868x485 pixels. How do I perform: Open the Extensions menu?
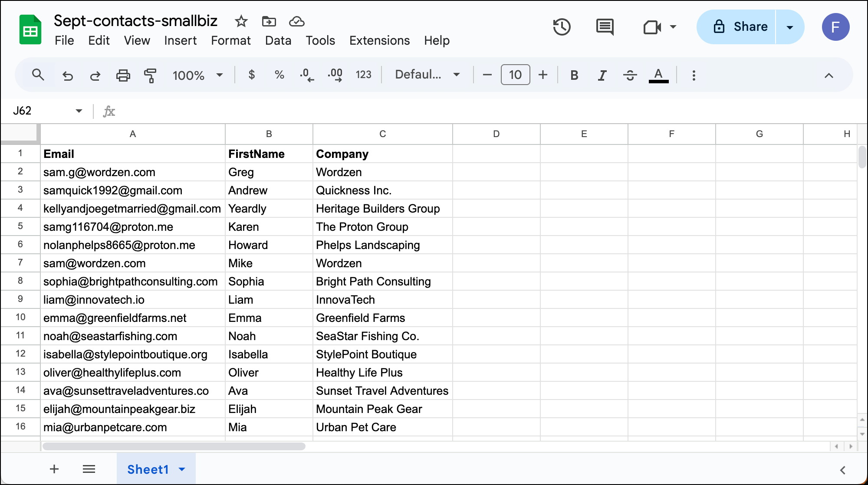(x=379, y=40)
